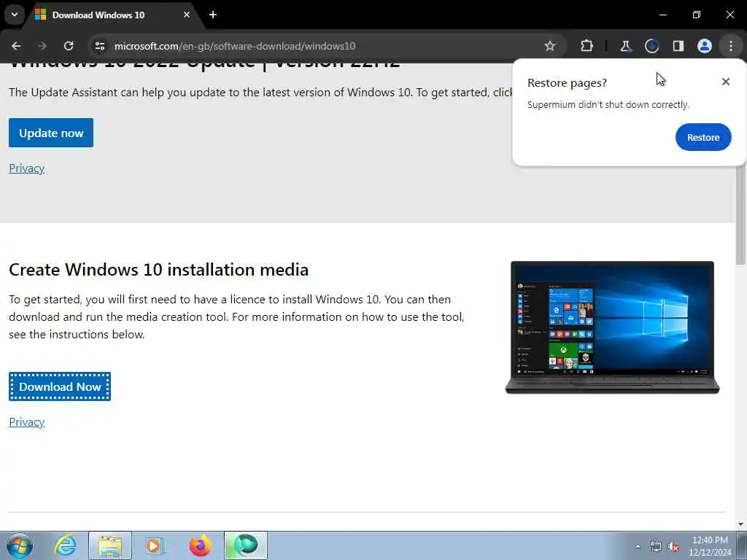Open the taskbar clock and date
This screenshot has width=747, height=560.
click(x=710, y=546)
